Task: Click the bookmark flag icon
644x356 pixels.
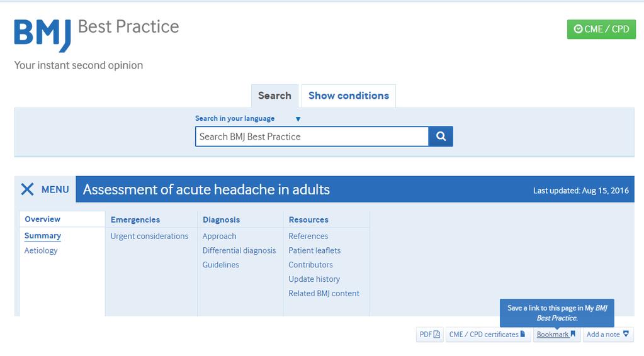Action: tap(573, 334)
